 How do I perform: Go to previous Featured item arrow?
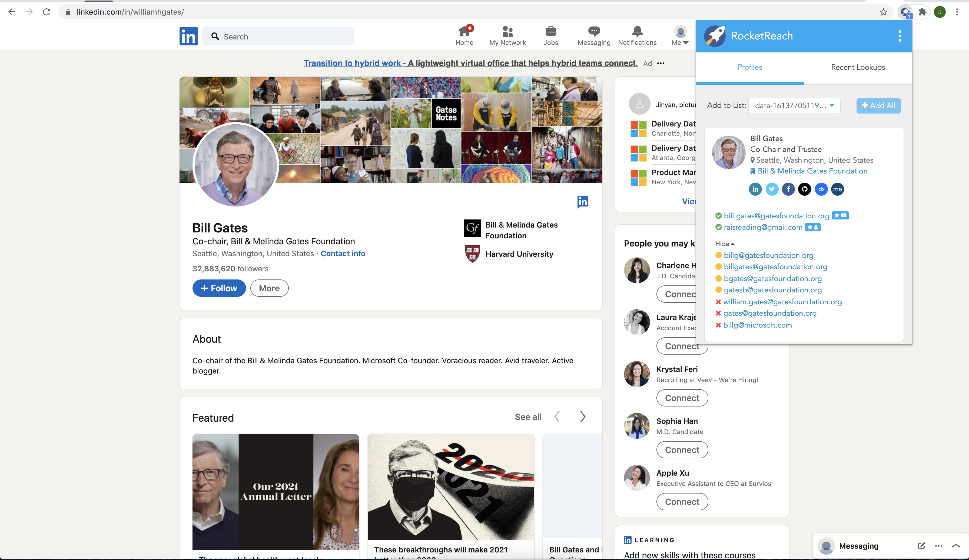(557, 417)
